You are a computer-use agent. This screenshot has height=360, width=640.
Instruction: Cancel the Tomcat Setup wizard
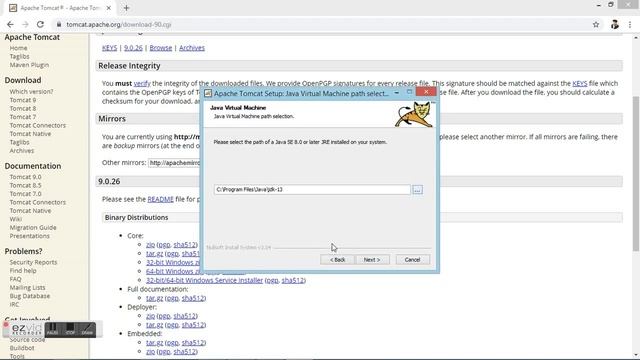412,260
